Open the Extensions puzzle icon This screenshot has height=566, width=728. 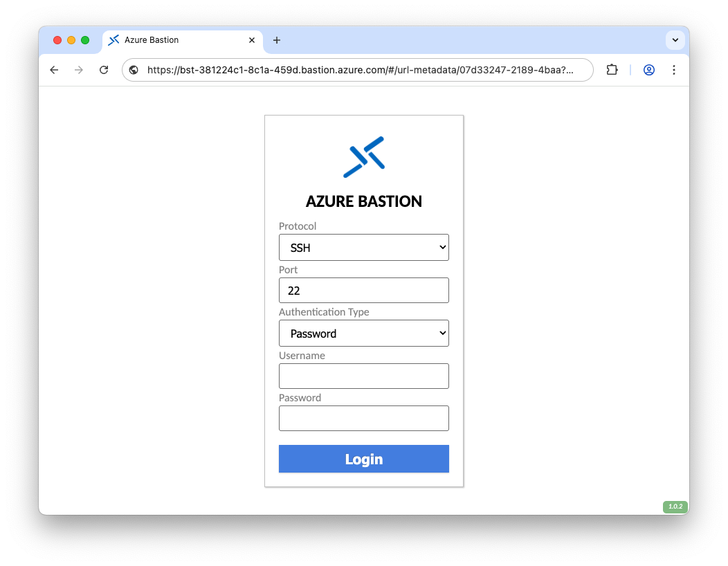point(612,70)
